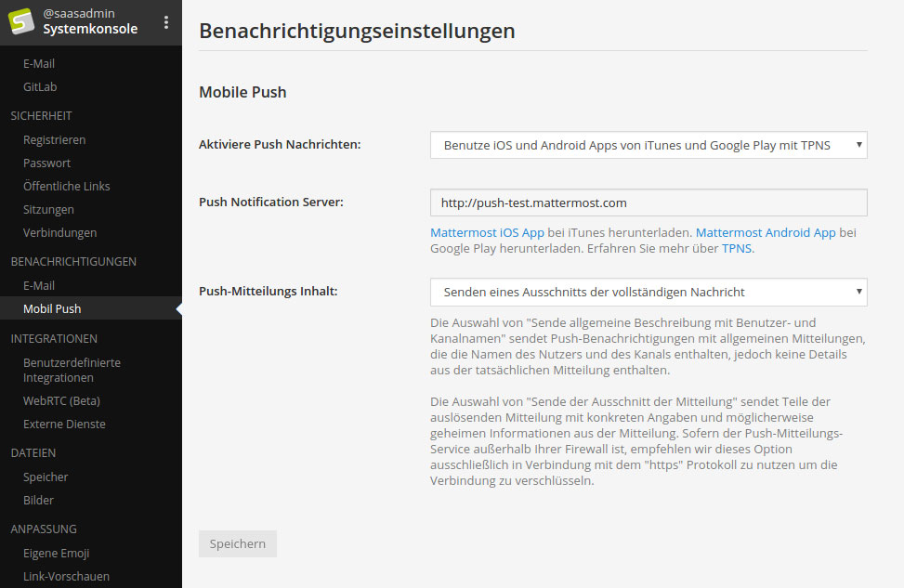Follow the Mattermost Android App link
This screenshot has width=904, height=588.
pyautogui.click(x=766, y=233)
